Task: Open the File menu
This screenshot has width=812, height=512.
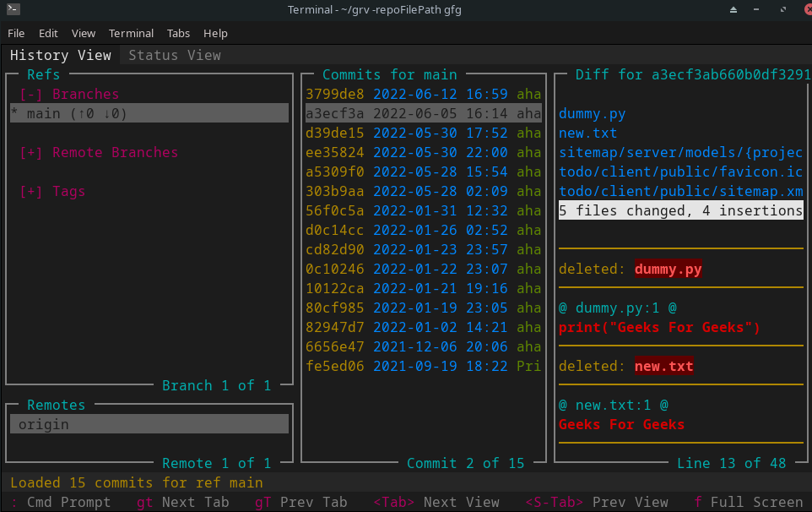Action: pyautogui.click(x=16, y=33)
